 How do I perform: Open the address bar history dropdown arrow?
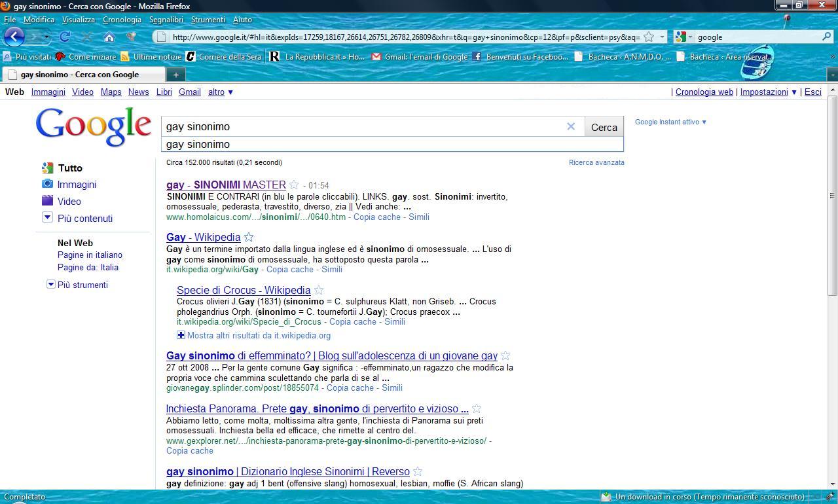[662, 37]
